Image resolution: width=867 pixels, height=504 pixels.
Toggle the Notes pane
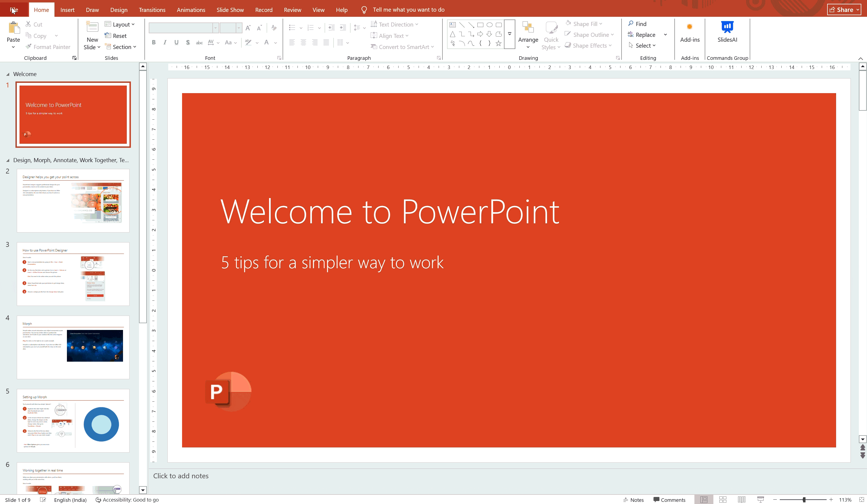(633, 500)
